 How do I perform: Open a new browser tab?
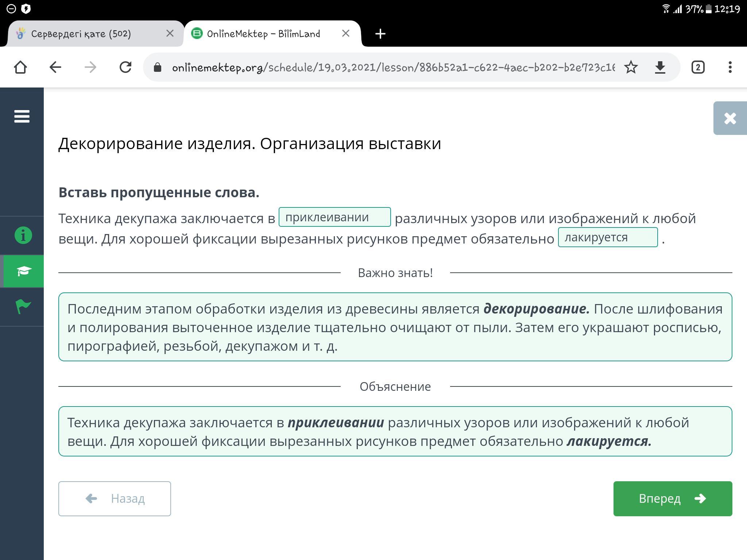click(x=380, y=34)
